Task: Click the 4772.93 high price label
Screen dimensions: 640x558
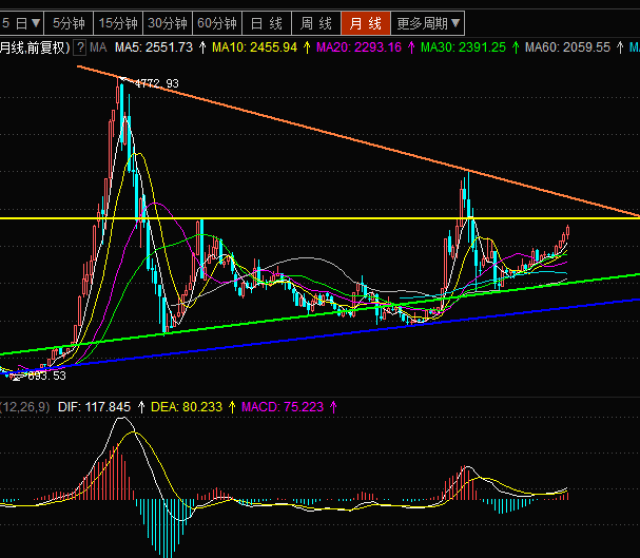Action: click(157, 84)
